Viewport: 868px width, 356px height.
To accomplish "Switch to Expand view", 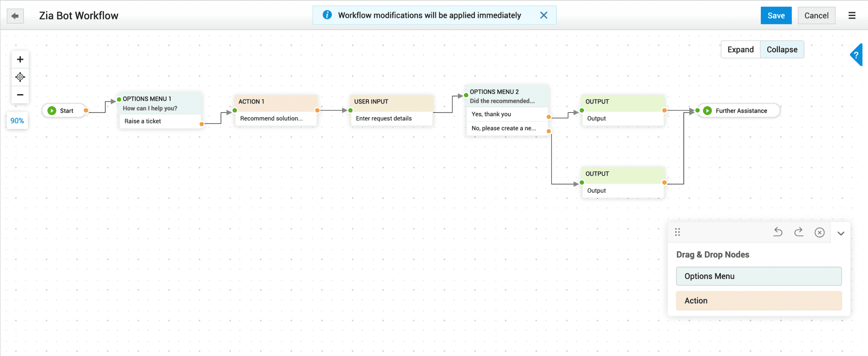I will pos(740,49).
